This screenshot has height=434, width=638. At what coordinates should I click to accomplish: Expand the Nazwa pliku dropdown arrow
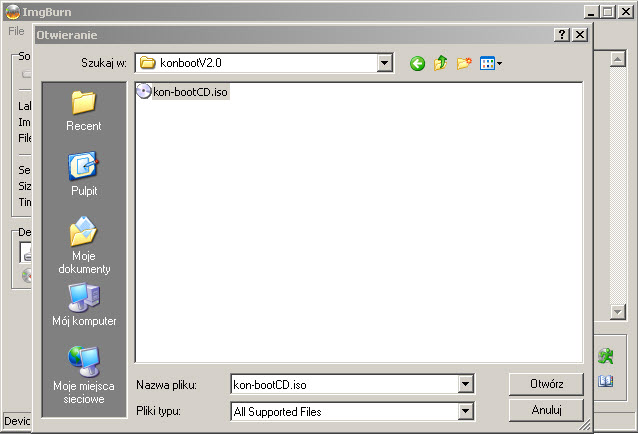[465, 384]
